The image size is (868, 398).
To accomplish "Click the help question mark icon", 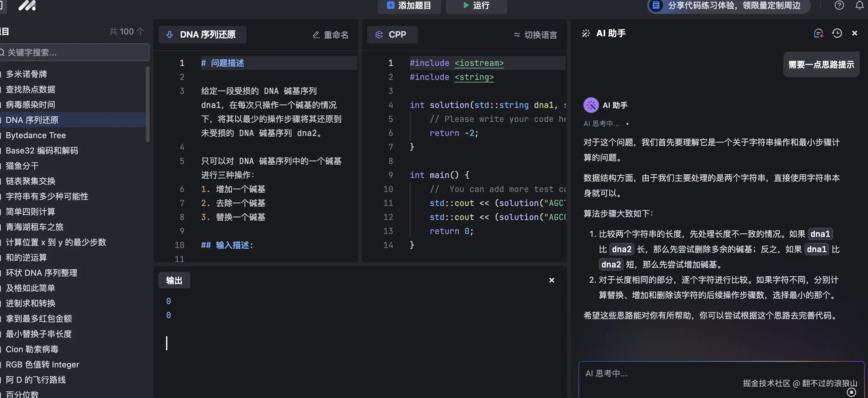I will (839, 5).
